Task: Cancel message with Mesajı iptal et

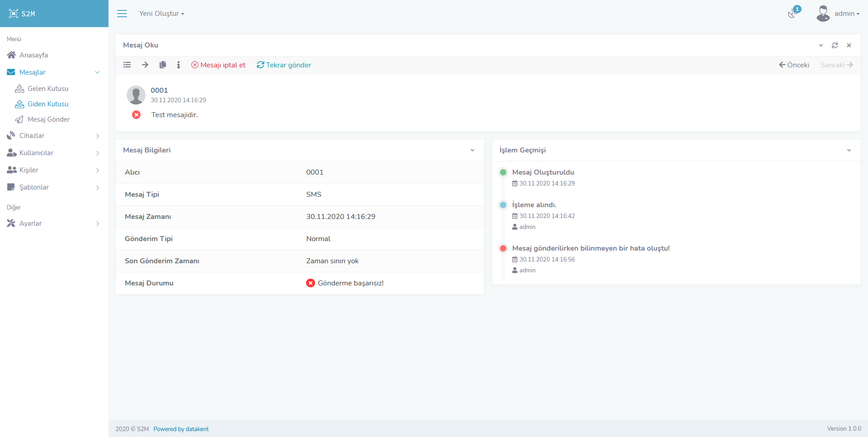Action: point(218,65)
